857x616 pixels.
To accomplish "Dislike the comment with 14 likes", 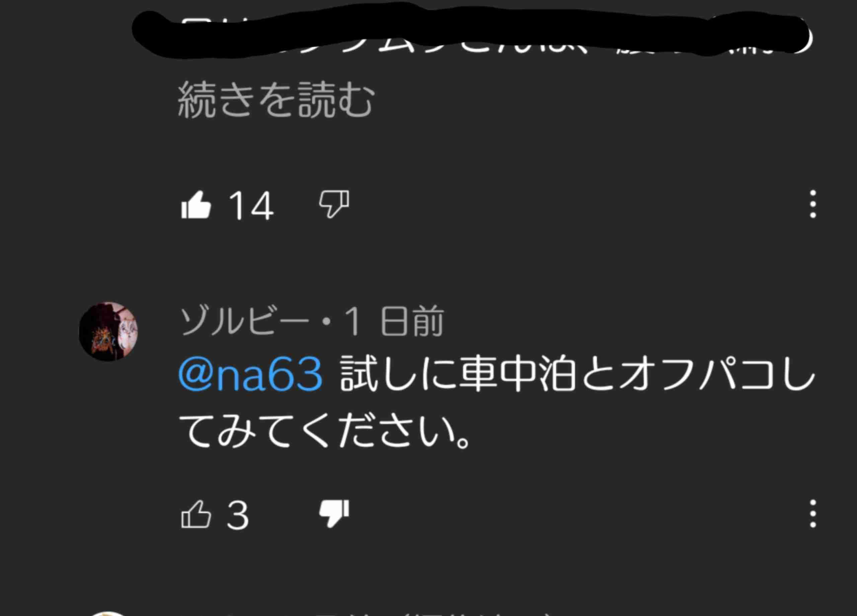I will click(x=334, y=204).
